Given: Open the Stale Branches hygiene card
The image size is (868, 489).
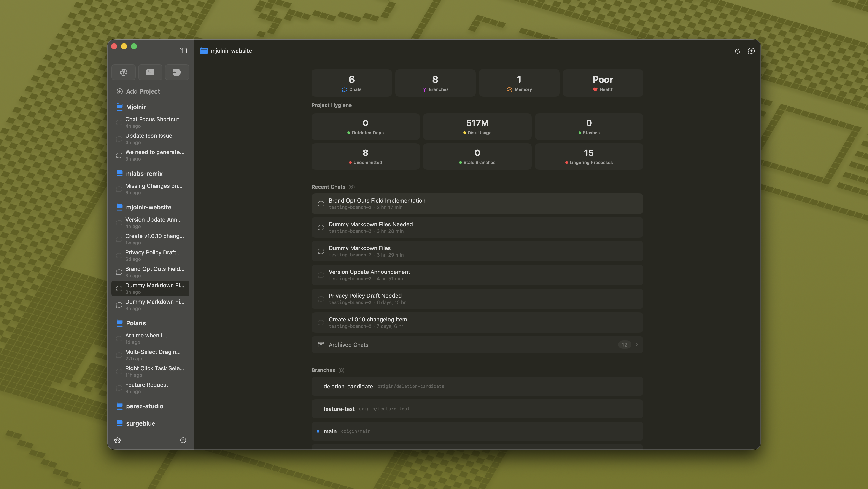Looking at the screenshot, I should pyautogui.click(x=477, y=156).
